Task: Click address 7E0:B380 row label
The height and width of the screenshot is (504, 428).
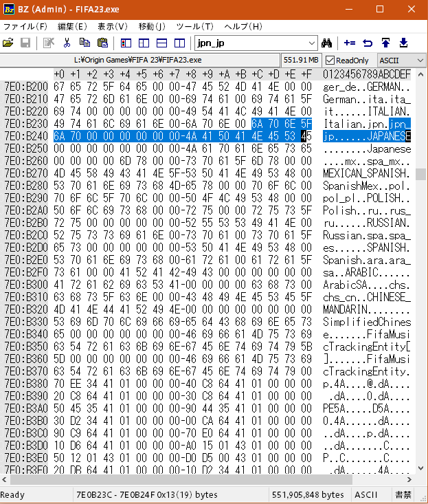Action: (x=26, y=384)
